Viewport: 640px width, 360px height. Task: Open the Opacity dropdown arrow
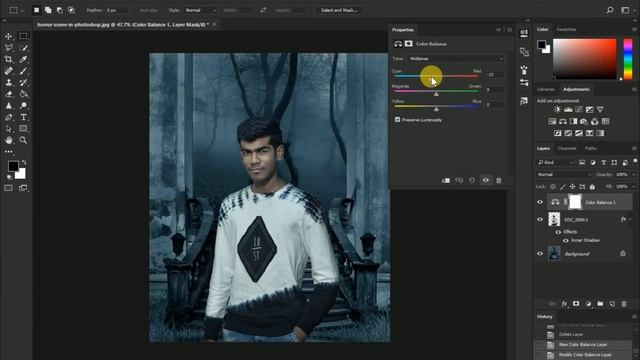tap(634, 174)
